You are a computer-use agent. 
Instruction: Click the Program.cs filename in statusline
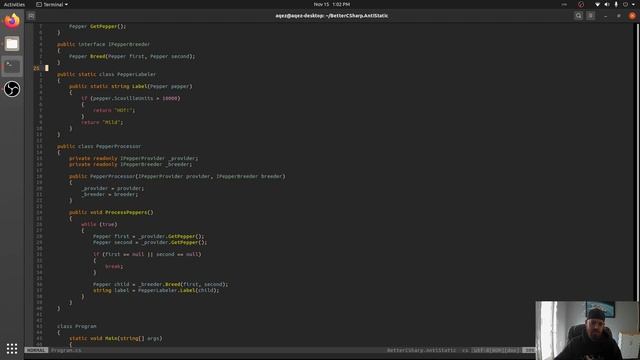click(x=66, y=350)
